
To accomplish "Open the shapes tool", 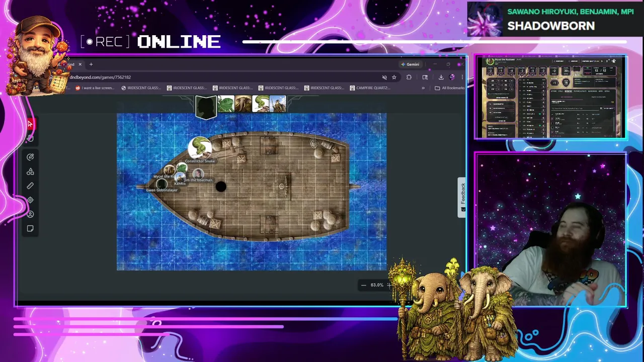I will (30, 171).
